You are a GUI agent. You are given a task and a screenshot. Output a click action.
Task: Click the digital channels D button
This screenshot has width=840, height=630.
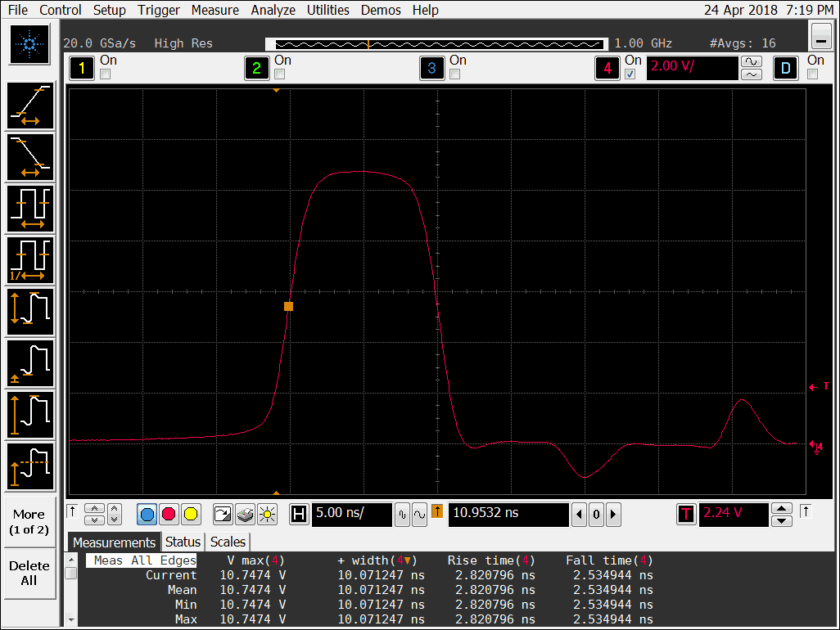786,68
